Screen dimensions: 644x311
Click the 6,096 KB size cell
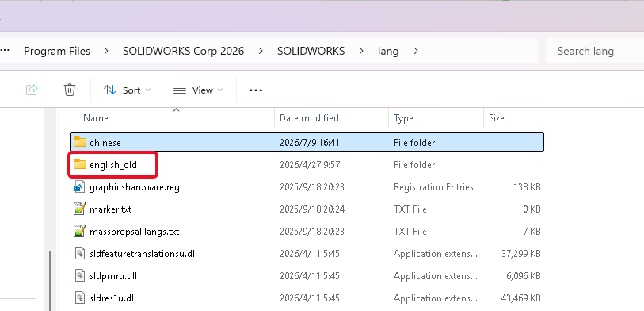(524, 276)
